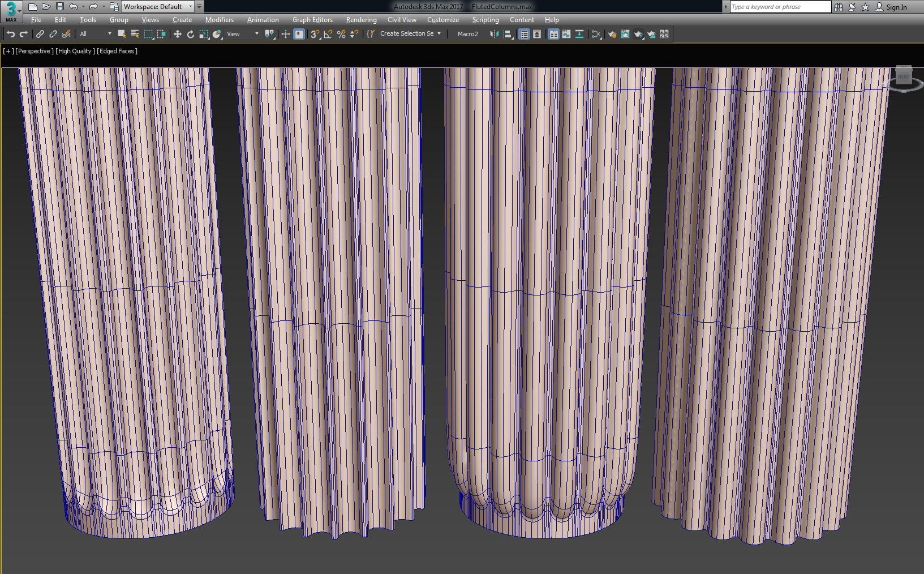
Task: Click Edged Faces in the viewport label
Action: [x=117, y=51]
